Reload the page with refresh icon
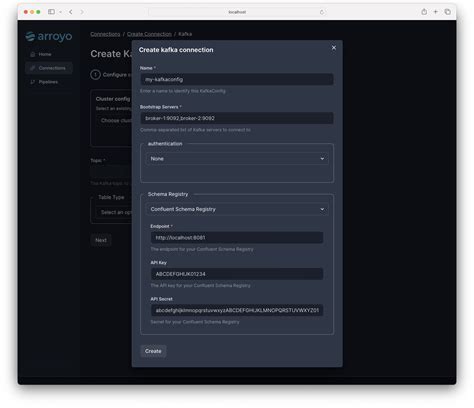This screenshot has width=474, height=408. coord(322,12)
